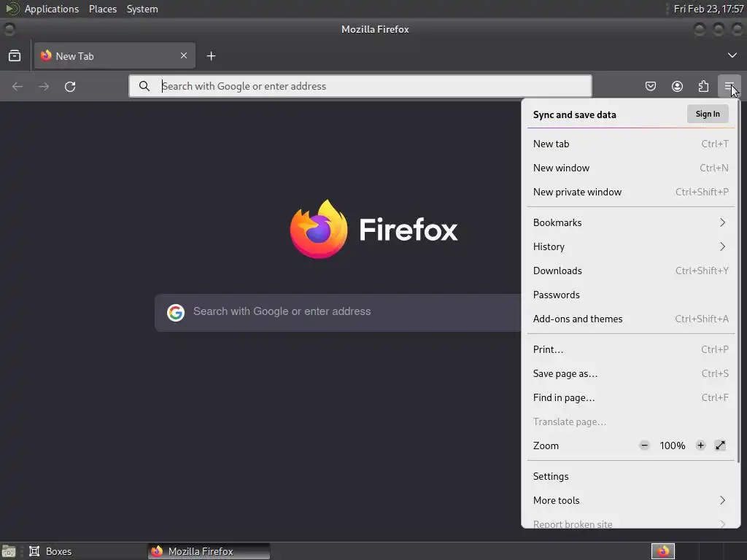Choose New window from the menu
The width and height of the screenshot is (747, 560).
[631, 168]
